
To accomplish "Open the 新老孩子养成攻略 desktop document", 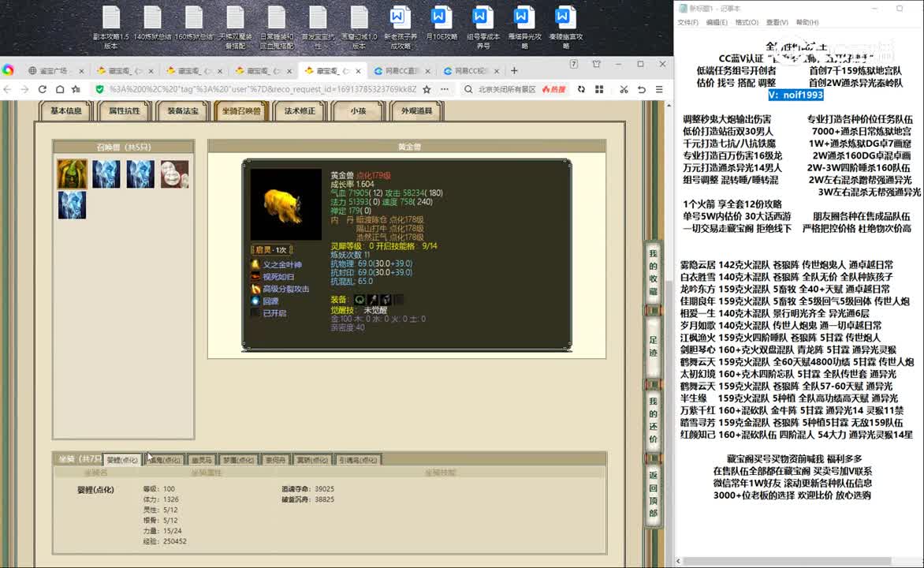I will coord(401,27).
